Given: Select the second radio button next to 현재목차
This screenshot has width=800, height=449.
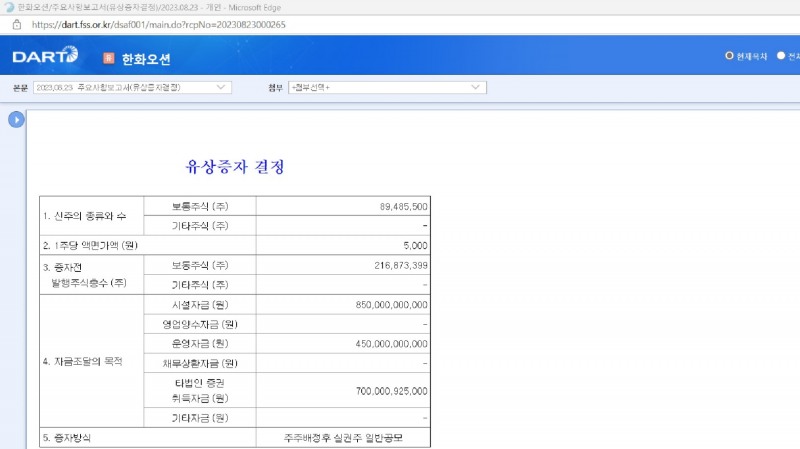Looking at the screenshot, I should [781, 56].
